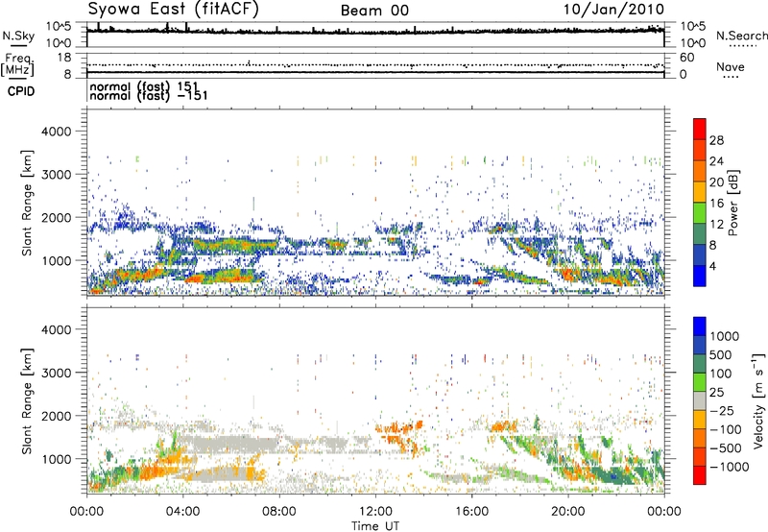Click the 'N.Sky' legend label
The width and height of the screenshot is (768, 532).
[x=18, y=36]
